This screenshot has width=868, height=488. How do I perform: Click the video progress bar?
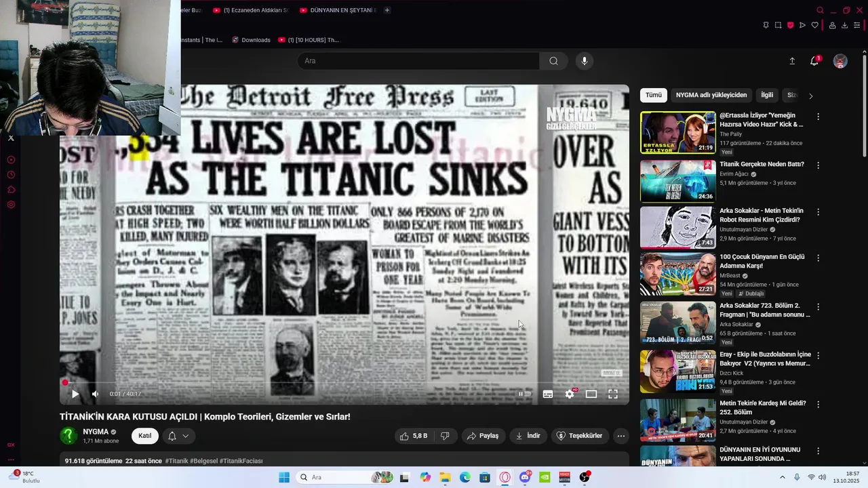[x=344, y=383]
